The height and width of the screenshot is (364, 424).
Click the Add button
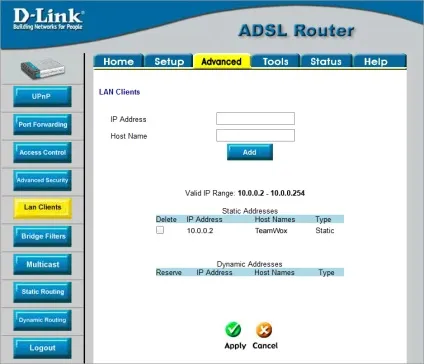click(x=250, y=152)
